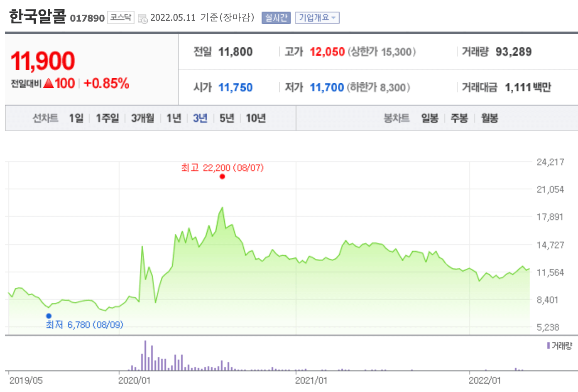Click the 2019/05 x-axis label
The width and height of the screenshot is (578, 392).
click(x=26, y=380)
